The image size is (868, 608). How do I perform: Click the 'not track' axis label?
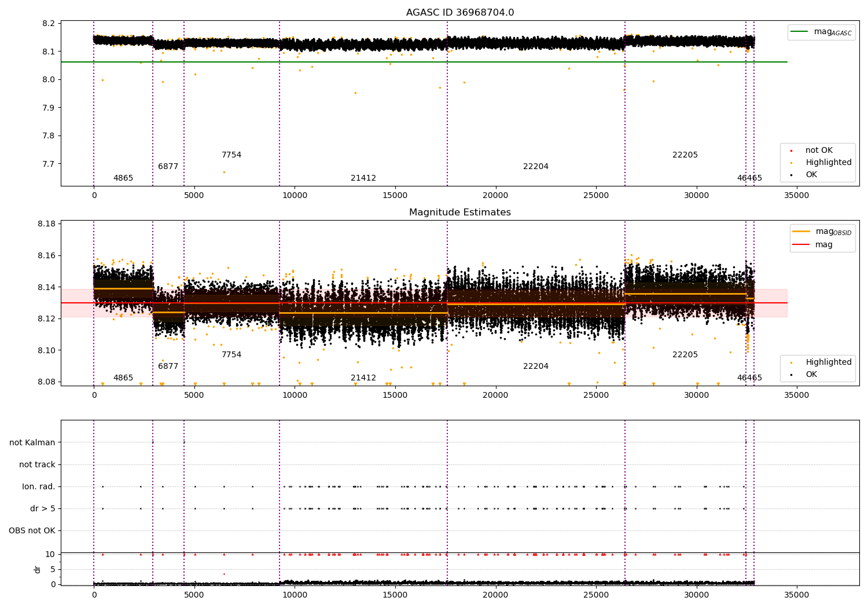tap(37, 464)
